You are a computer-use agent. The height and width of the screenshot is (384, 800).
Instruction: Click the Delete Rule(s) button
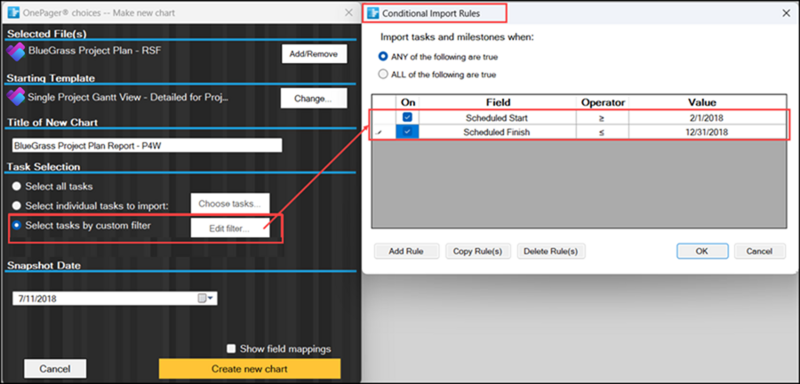551,251
